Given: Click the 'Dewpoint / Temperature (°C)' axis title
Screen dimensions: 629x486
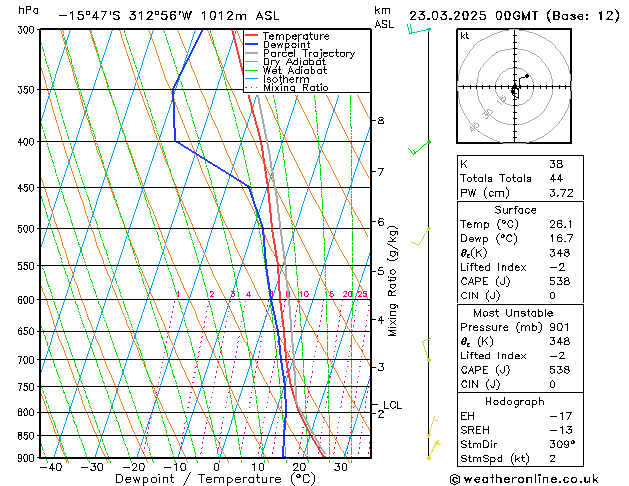Looking at the screenshot, I should tap(215, 479).
